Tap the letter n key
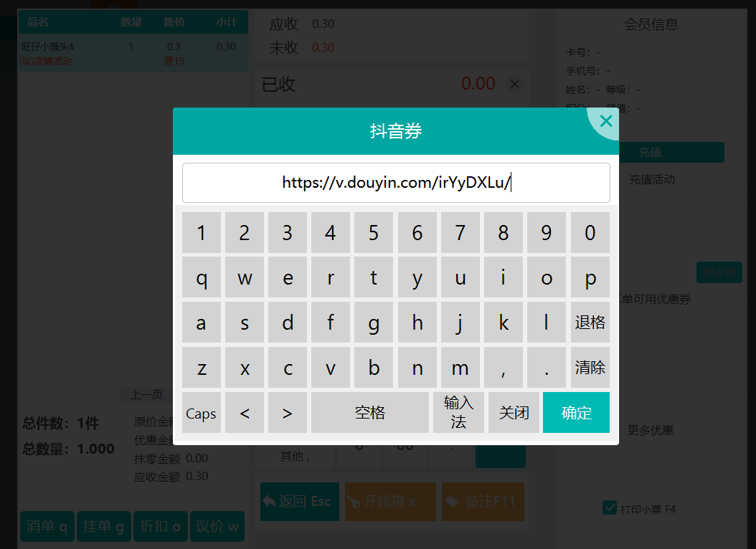Image resolution: width=756 pixels, height=549 pixels. point(417,368)
